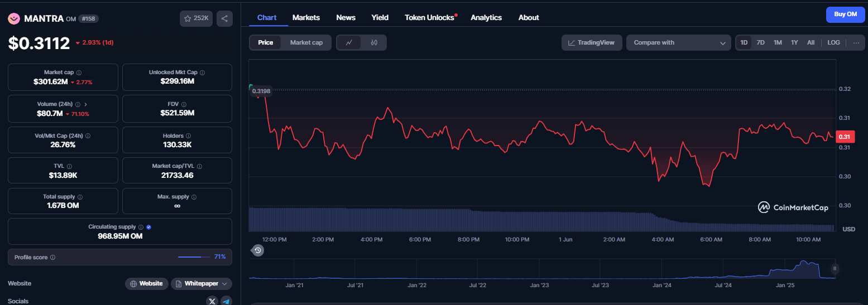Screen dimensions: 868x305
Task: Click Market cap info icon
Action: pyautogui.click(x=79, y=72)
